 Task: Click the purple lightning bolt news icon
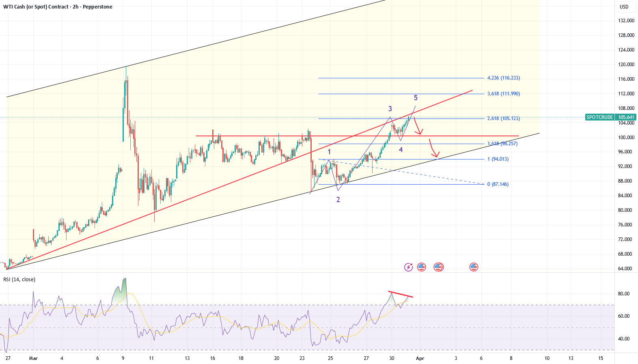pyautogui.click(x=408, y=267)
